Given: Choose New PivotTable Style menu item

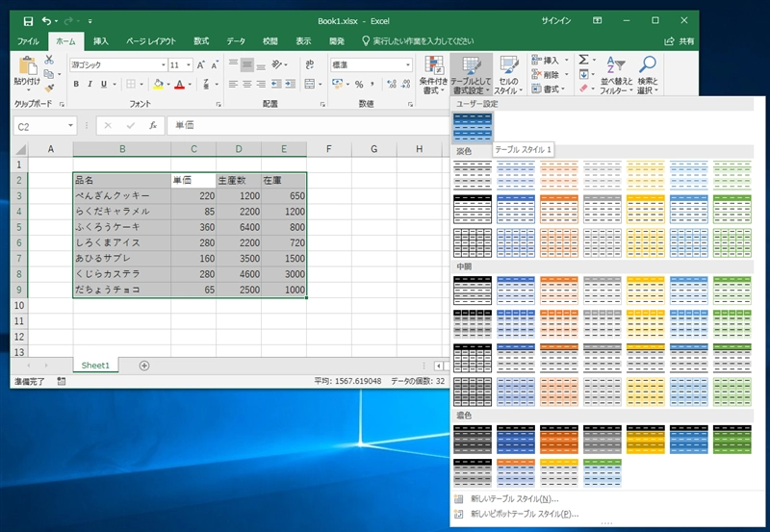Looking at the screenshot, I should click(524, 514).
